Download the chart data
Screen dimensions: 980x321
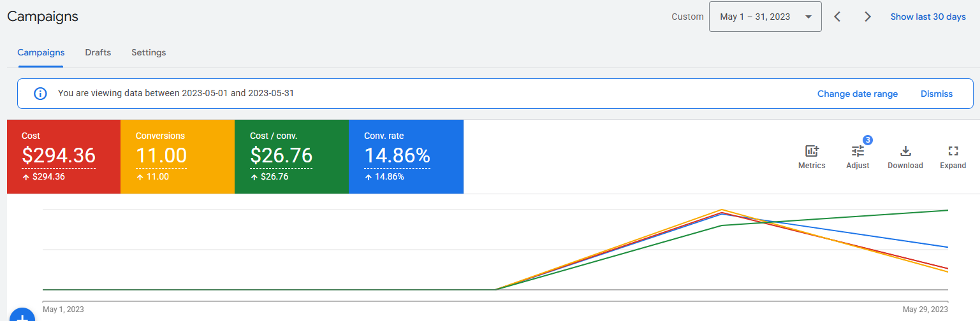[905, 151]
